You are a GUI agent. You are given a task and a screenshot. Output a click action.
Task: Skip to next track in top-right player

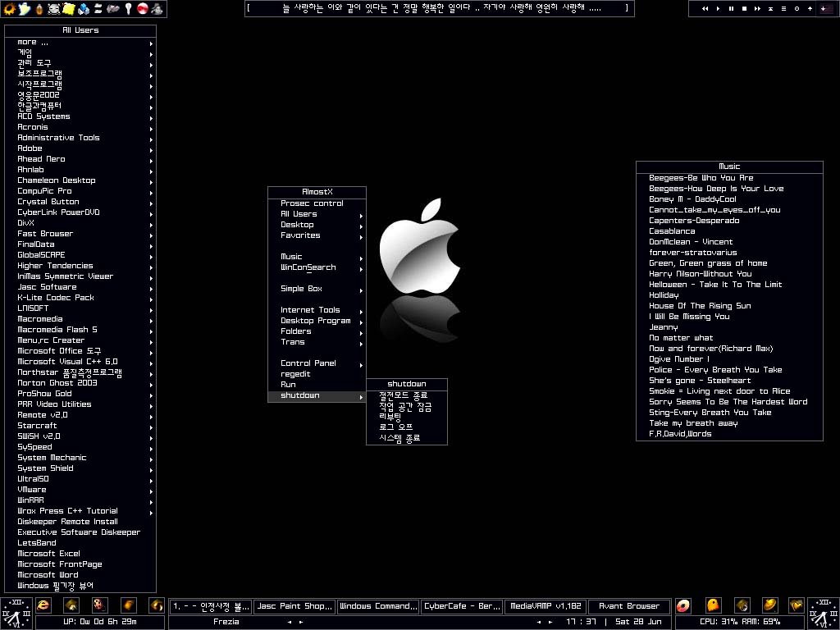coord(757,8)
